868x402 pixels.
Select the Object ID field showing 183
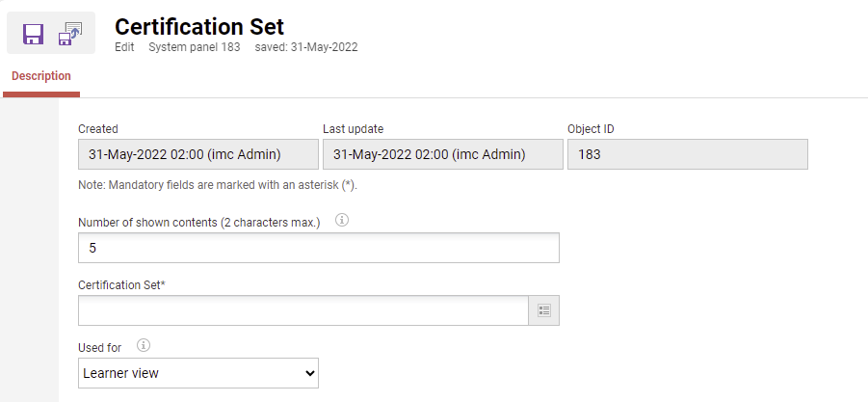[x=687, y=154]
